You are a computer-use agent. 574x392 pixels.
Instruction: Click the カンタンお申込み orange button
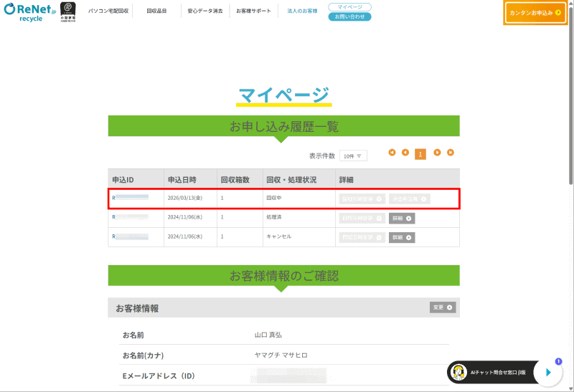[x=535, y=13]
